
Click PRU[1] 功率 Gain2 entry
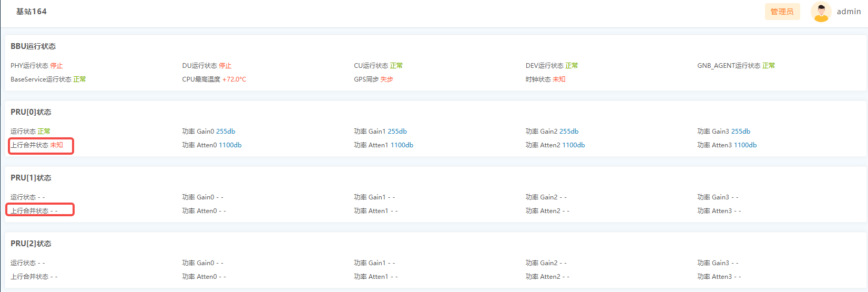(546, 197)
